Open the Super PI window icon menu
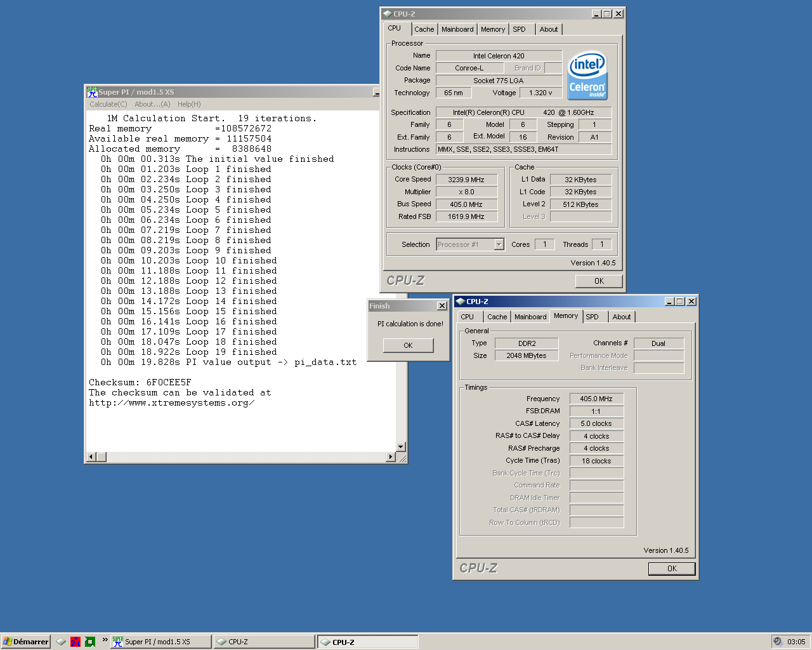812x650 pixels. (92, 92)
